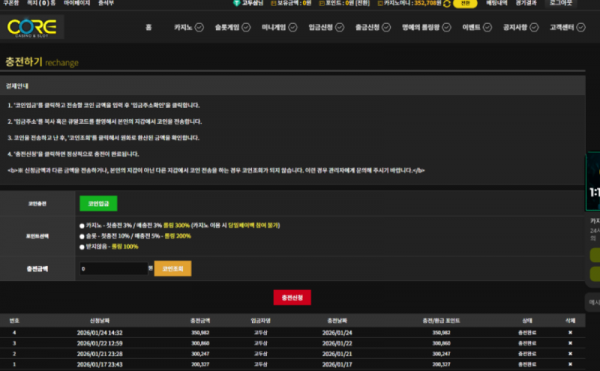Open the 고객센터 menu text
Image resolution: width=600 pixels, height=371 pixels.
[x=562, y=27]
